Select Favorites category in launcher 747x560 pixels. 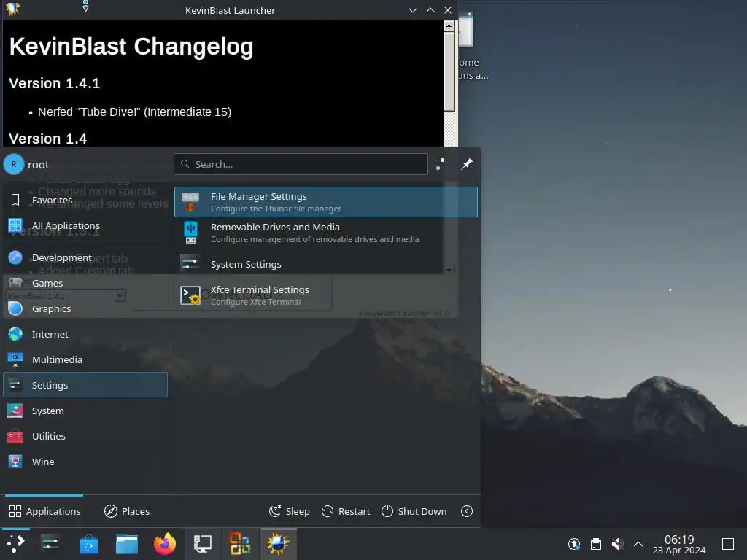click(85, 200)
